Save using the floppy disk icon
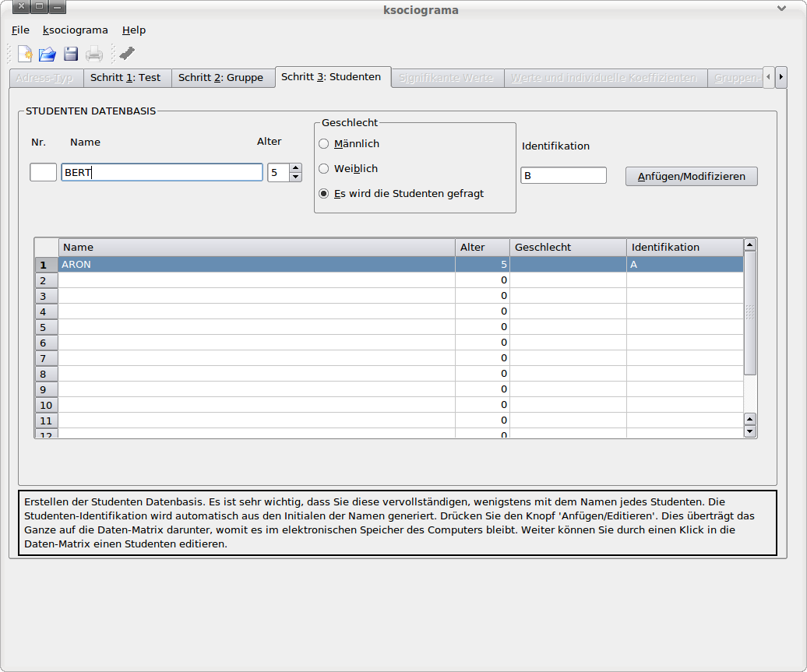The image size is (807, 672). [71, 54]
